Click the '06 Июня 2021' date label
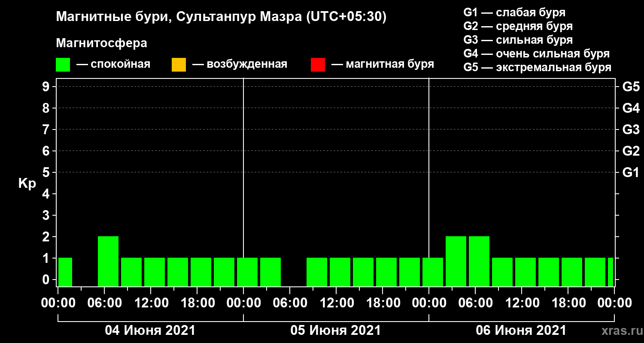This screenshot has width=644, height=343. [x=521, y=331]
